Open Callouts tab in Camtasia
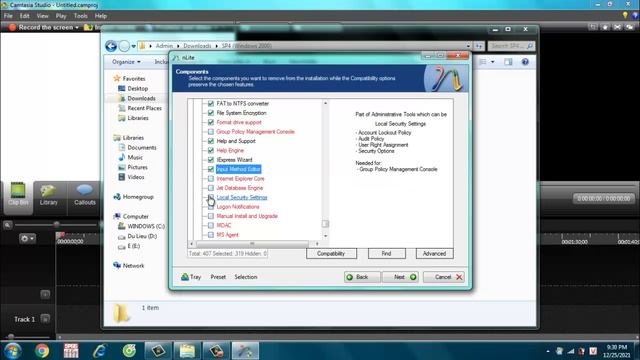This screenshot has width=640, height=360. pos(85,194)
